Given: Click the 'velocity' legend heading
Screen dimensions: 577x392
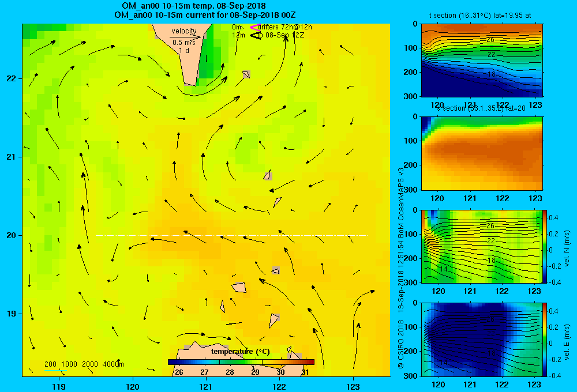Looking at the screenshot, I should click(x=184, y=31).
